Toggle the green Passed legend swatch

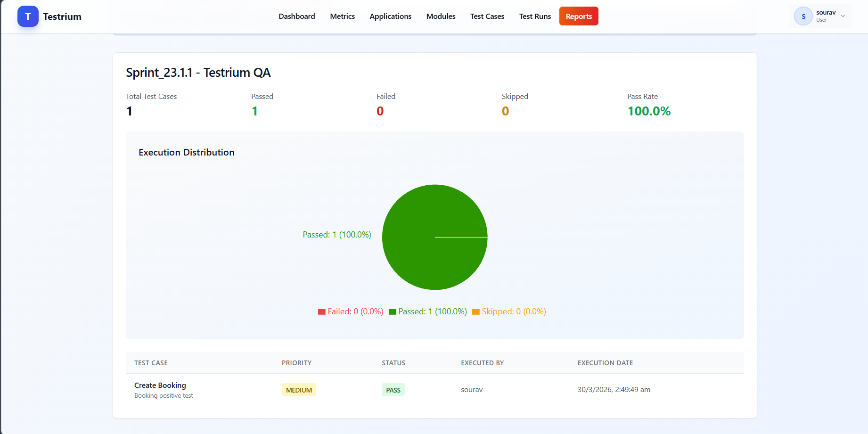coord(393,312)
